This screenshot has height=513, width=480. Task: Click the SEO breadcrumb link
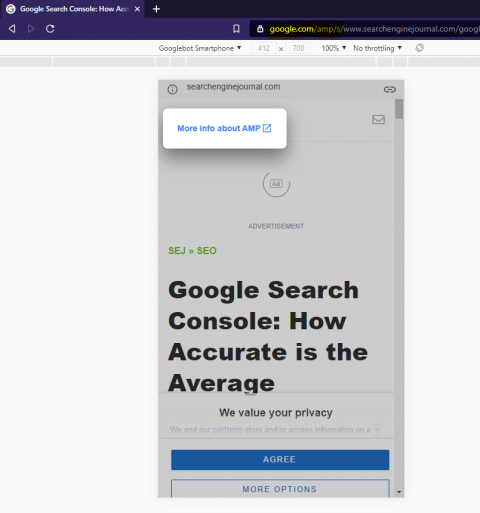207,251
